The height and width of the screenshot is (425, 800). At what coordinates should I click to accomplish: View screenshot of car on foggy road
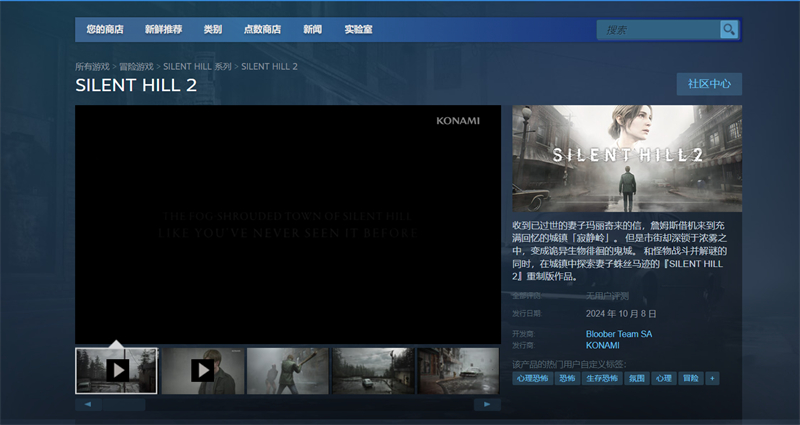(x=373, y=371)
